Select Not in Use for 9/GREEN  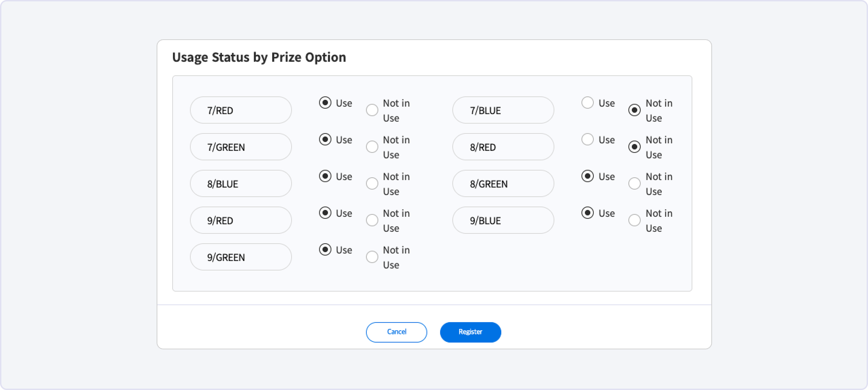pos(372,257)
